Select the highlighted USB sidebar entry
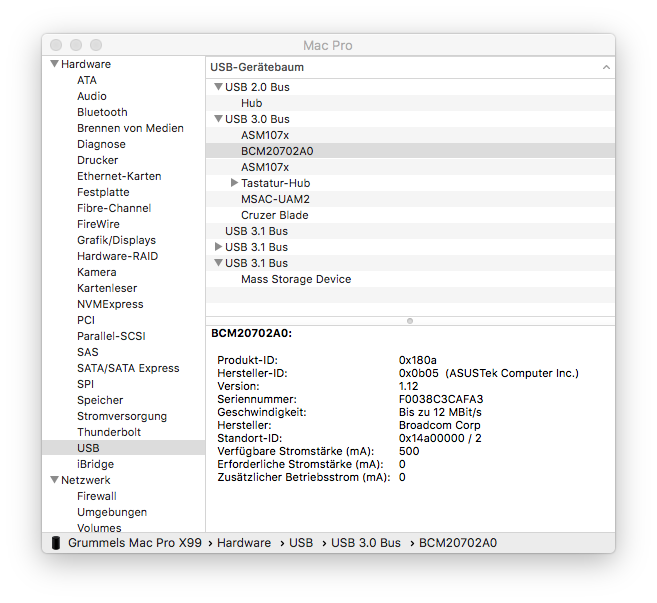 tap(123, 448)
